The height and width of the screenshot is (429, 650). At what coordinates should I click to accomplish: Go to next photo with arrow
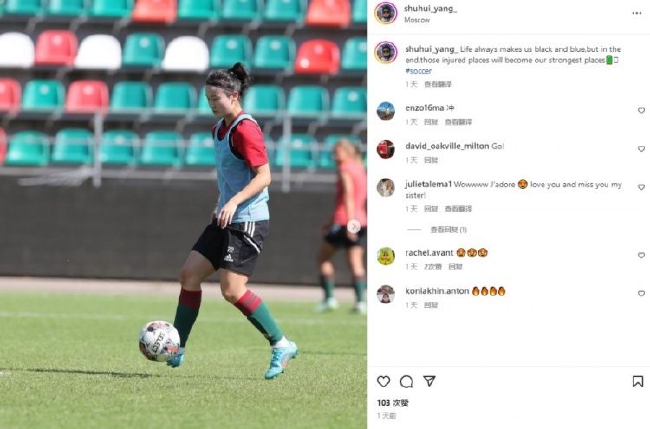354,227
